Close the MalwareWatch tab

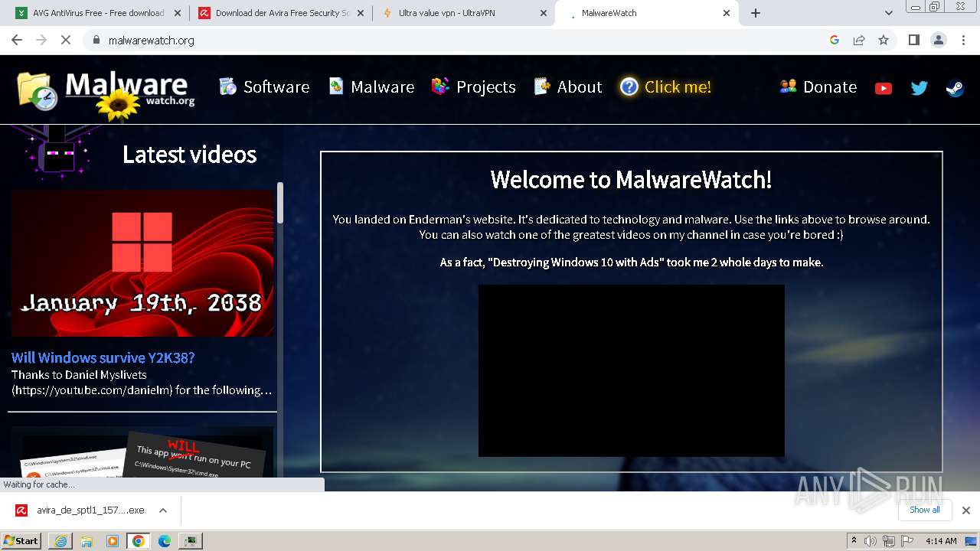pyautogui.click(x=726, y=13)
